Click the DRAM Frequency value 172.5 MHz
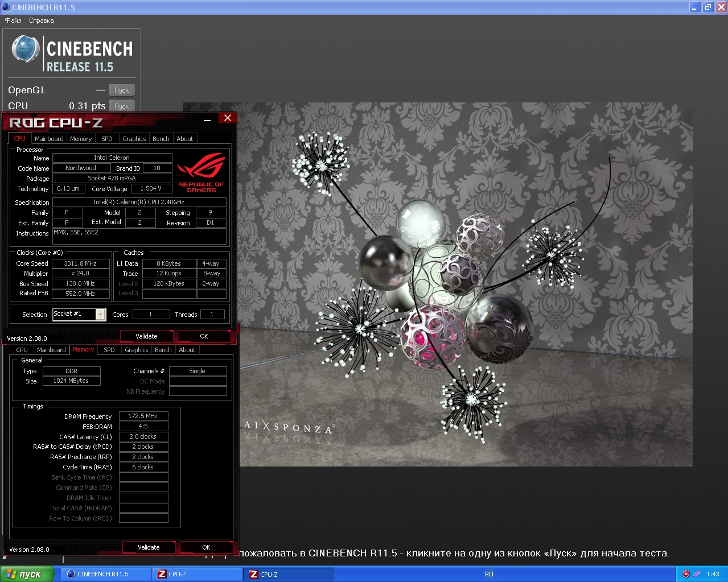The width and height of the screenshot is (728, 582). pos(143,416)
